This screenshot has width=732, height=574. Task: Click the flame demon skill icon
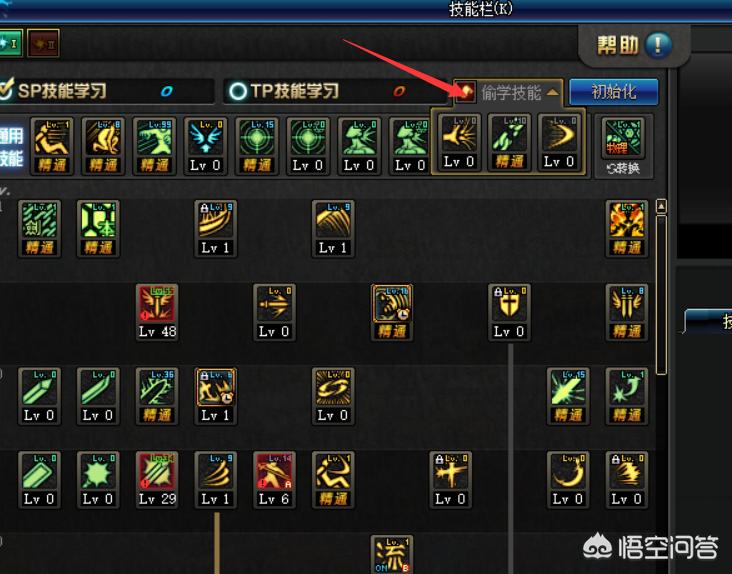point(627,228)
